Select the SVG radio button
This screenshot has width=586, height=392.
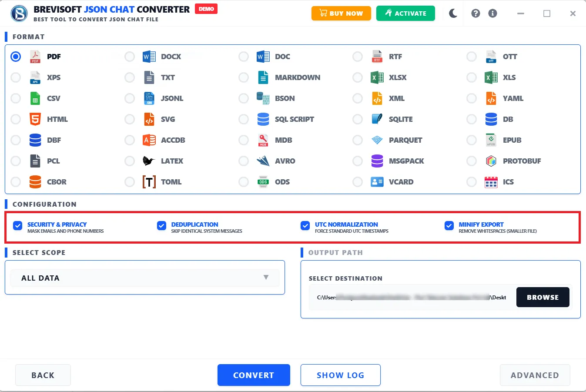(x=130, y=119)
